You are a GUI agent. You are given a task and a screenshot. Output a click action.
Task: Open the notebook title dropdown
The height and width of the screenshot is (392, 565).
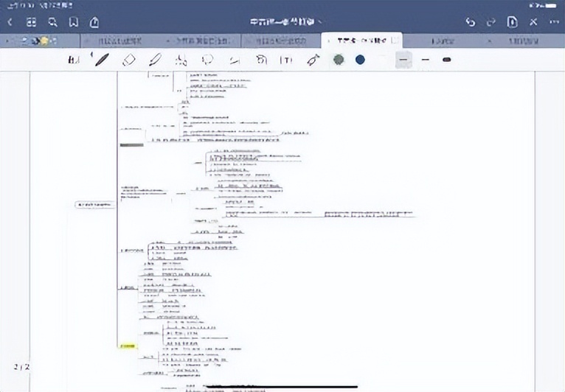[x=285, y=22]
